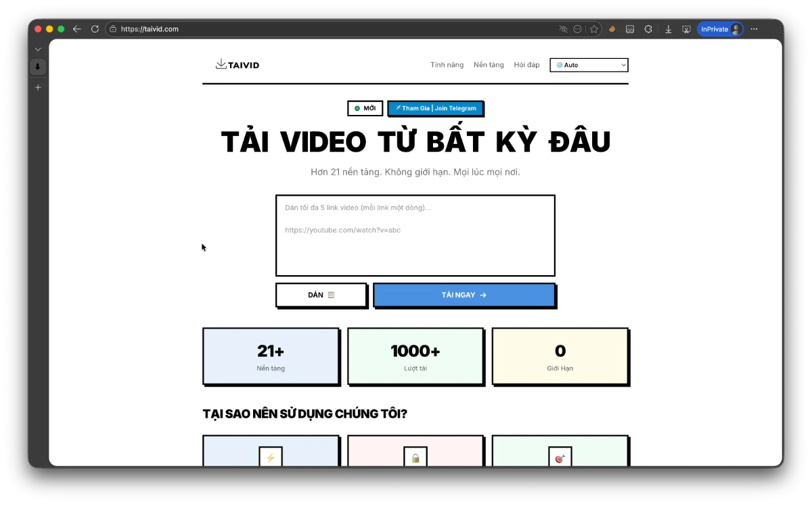Screen dimensions: 812x505
Task: Collapse the vertical tabs chevron in the sidebar
Action: coord(38,49)
